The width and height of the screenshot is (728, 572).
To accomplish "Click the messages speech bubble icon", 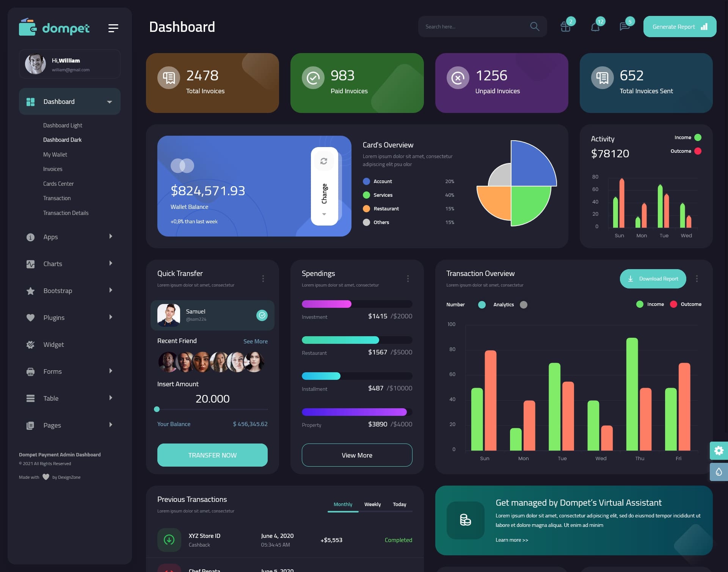I will (x=624, y=27).
